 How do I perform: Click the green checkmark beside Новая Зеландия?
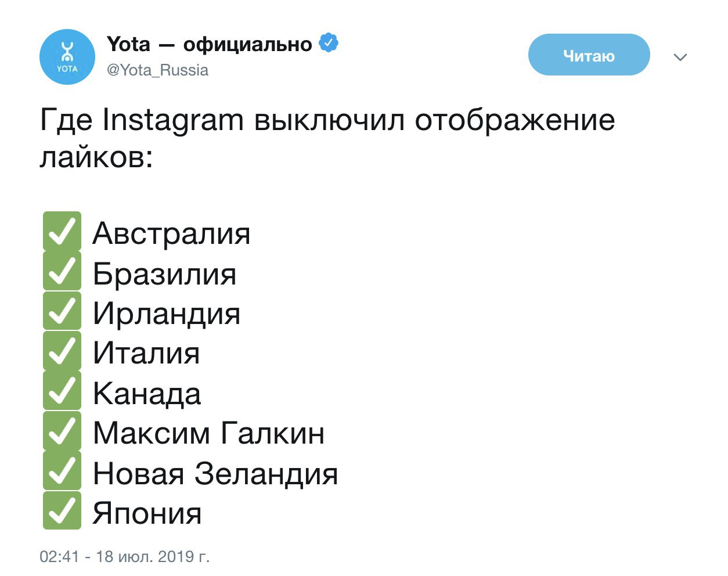coord(62,471)
